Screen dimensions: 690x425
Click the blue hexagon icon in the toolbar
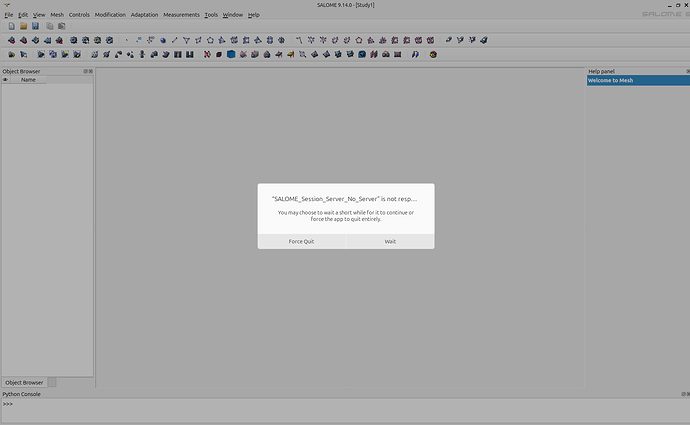(231, 54)
